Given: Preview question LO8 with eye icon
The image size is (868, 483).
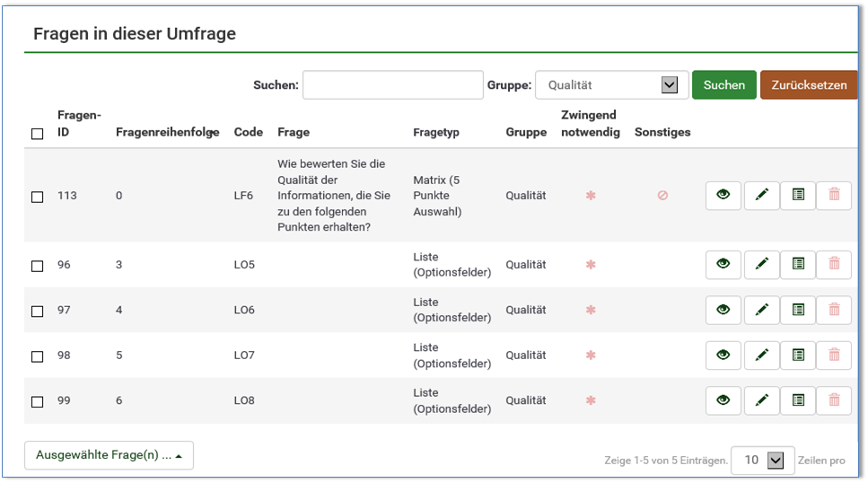Looking at the screenshot, I should click(723, 400).
